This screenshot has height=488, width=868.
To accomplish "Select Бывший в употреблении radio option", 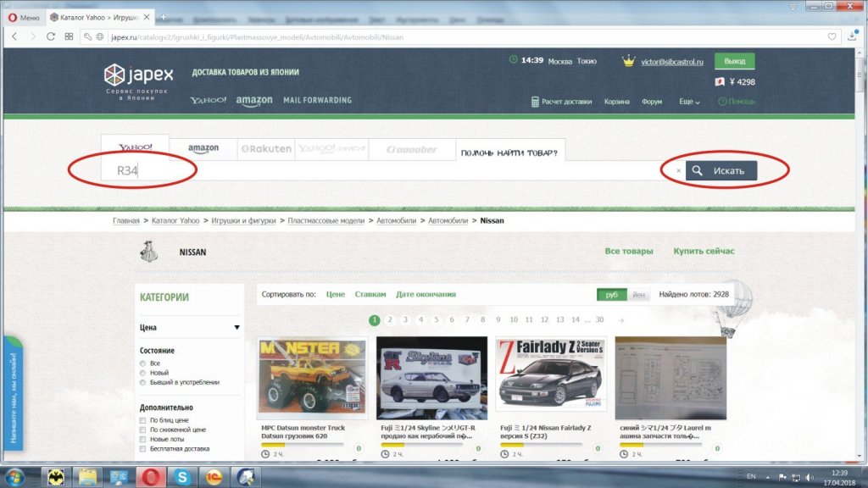I will click(x=142, y=382).
